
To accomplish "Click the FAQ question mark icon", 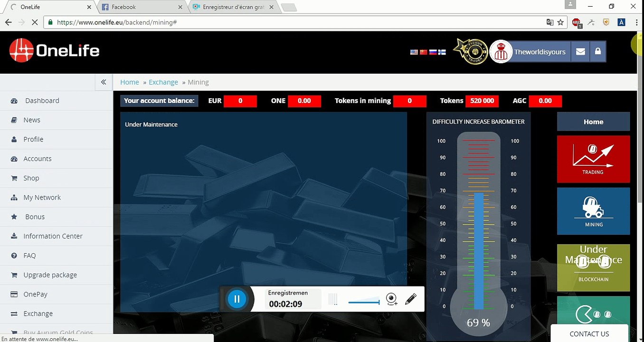I will (14, 256).
